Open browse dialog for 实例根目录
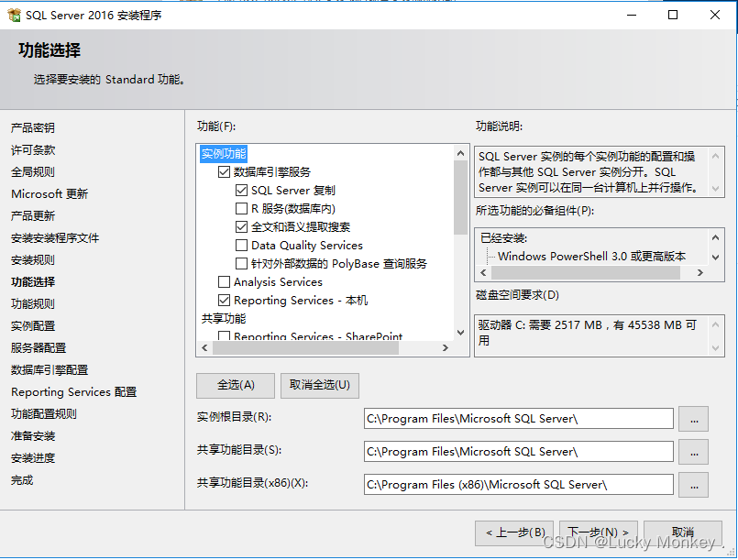The image size is (738, 560). coord(693,418)
